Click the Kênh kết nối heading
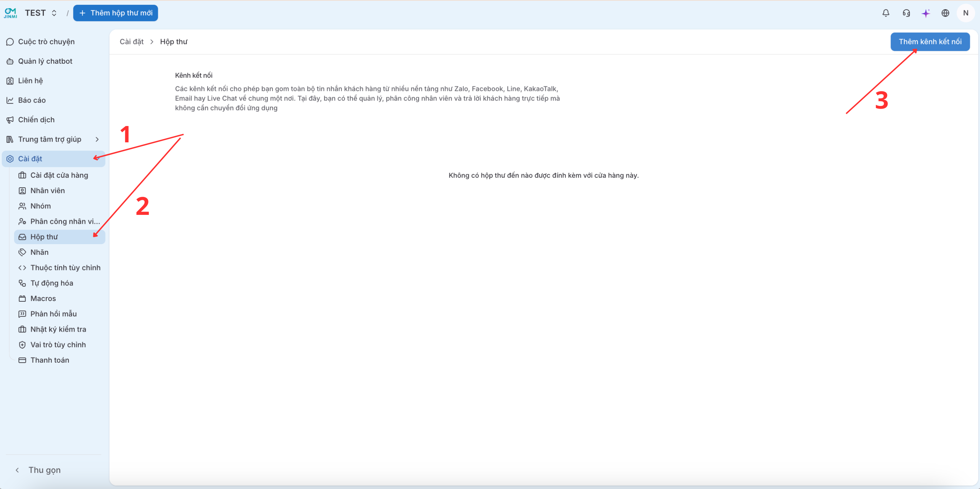This screenshot has width=980, height=489. click(x=194, y=75)
